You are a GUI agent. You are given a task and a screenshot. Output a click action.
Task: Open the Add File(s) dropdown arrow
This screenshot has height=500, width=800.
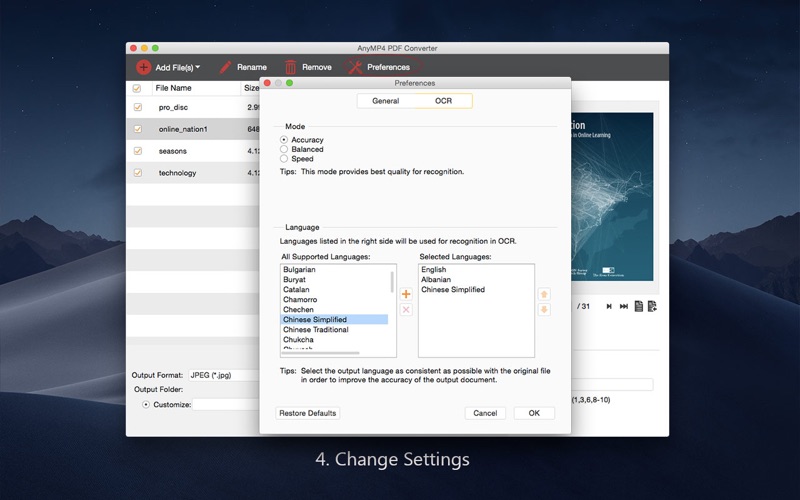(197, 67)
